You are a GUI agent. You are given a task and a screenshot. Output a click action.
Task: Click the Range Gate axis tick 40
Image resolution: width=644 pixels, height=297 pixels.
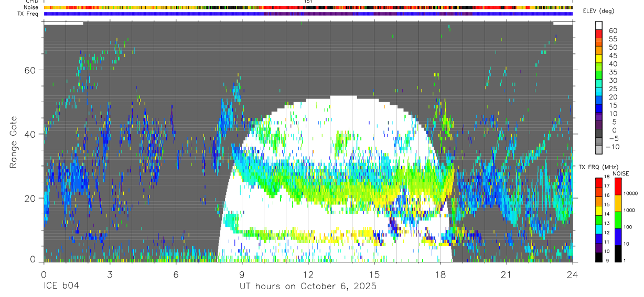click(x=29, y=134)
